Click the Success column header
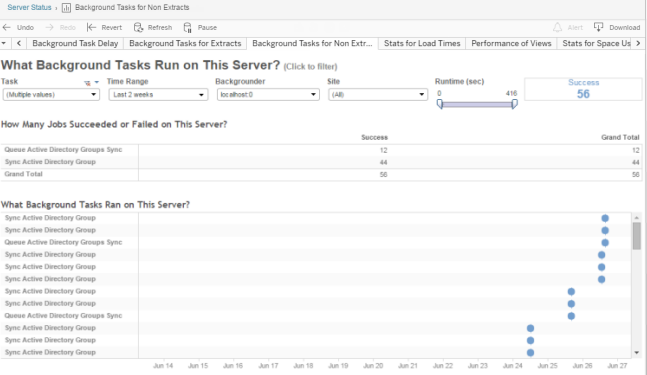Image resolution: width=647 pixels, height=375 pixels. (x=374, y=137)
